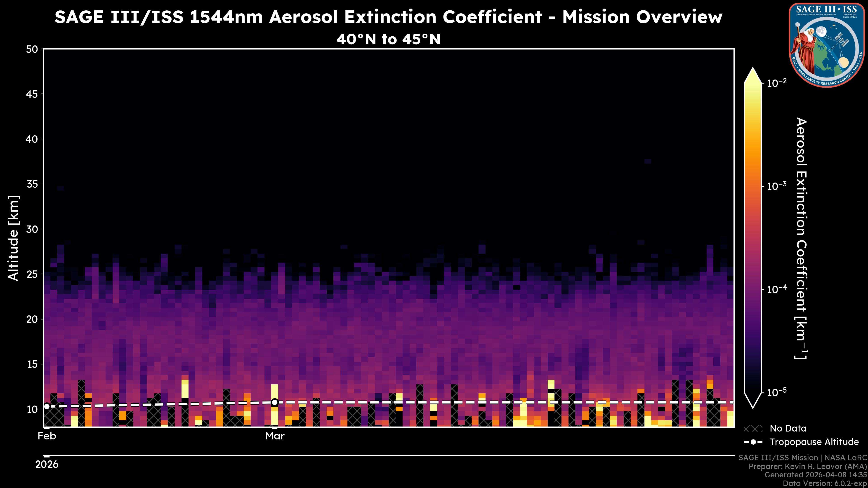Click the 10⁻² colorbar tick label

coord(777,82)
